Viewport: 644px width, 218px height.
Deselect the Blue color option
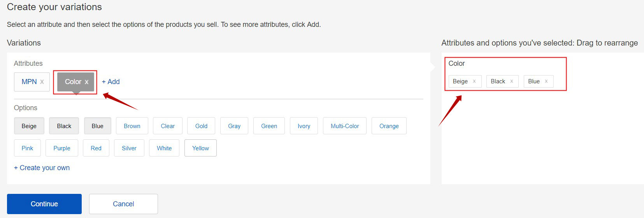click(x=98, y=126)
